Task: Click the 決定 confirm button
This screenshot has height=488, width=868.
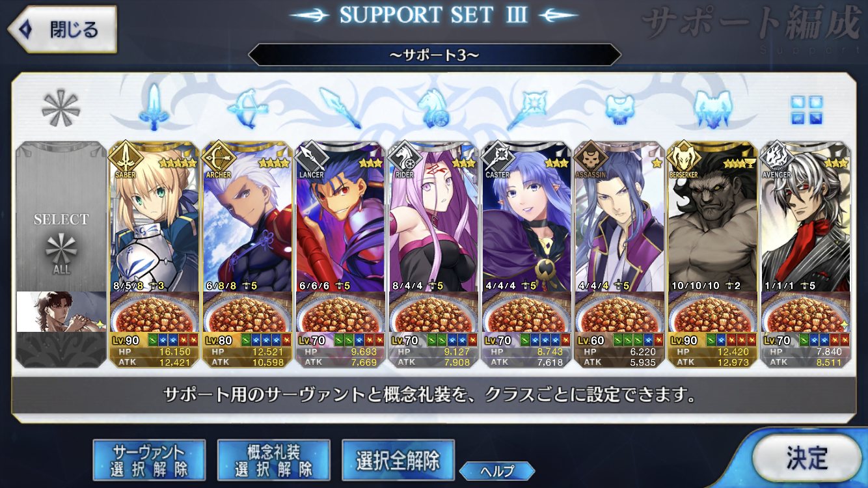Action: pos(807,458)
